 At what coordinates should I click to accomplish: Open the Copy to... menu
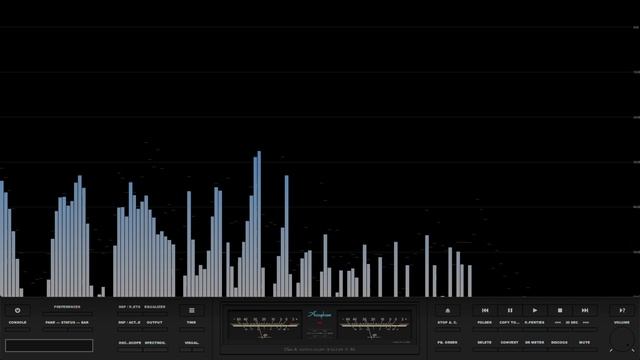[509, 322]
